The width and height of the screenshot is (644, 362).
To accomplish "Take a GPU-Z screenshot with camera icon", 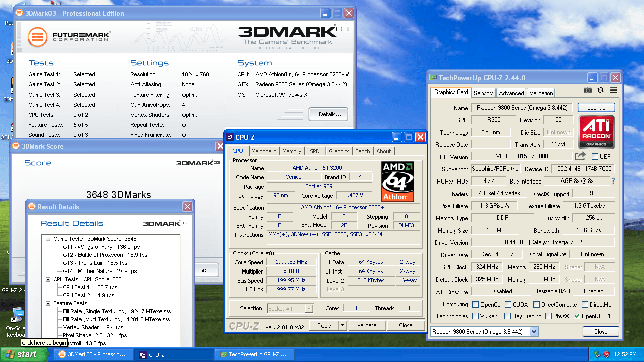I will pos(587,90).
